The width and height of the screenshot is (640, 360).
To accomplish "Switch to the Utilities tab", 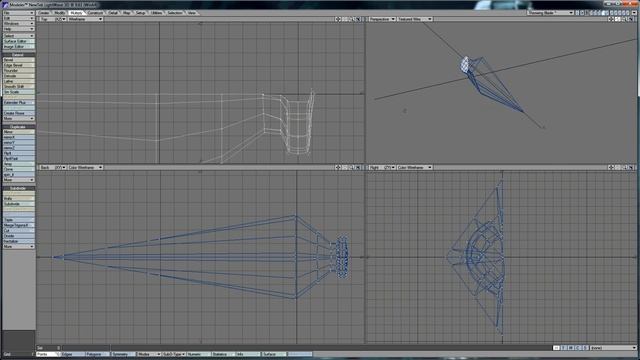I will tap(157, 13).
